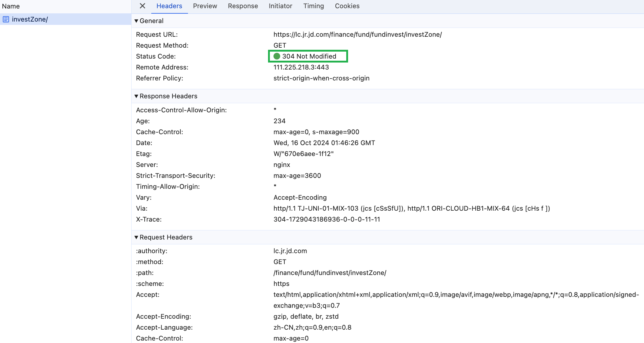Open the Initiator tab
This screenshot has width=644, height=343.
click(x=280, y=6)
